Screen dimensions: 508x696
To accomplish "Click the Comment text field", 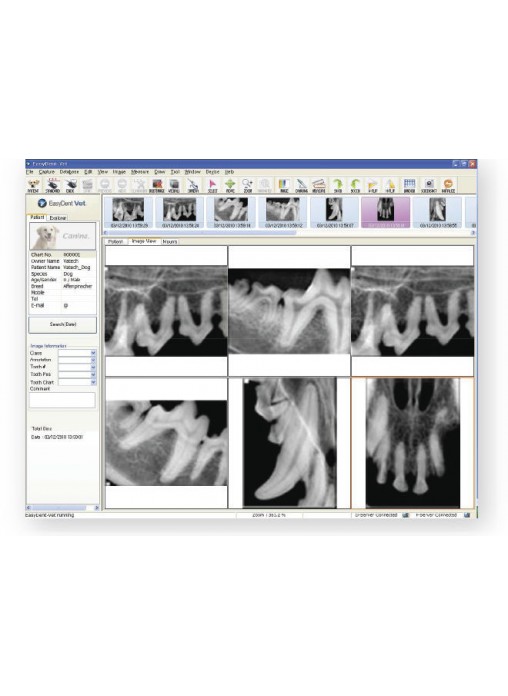I will tap(62, 400).
